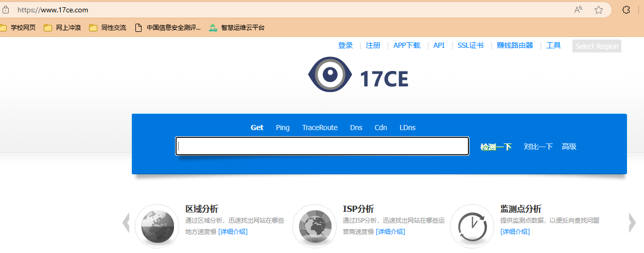The width and height of the screenshot is (644, 253).
Task: Open the 学校网页 bookmark folder
Action: (x=18, y=28)
